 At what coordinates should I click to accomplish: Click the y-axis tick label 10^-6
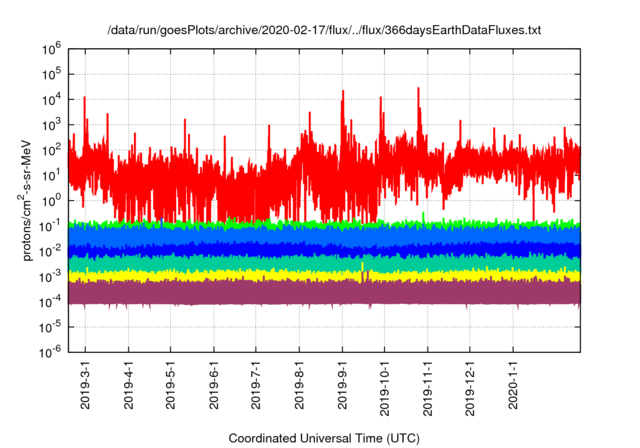pyautogui.click(x=51, y=352)
